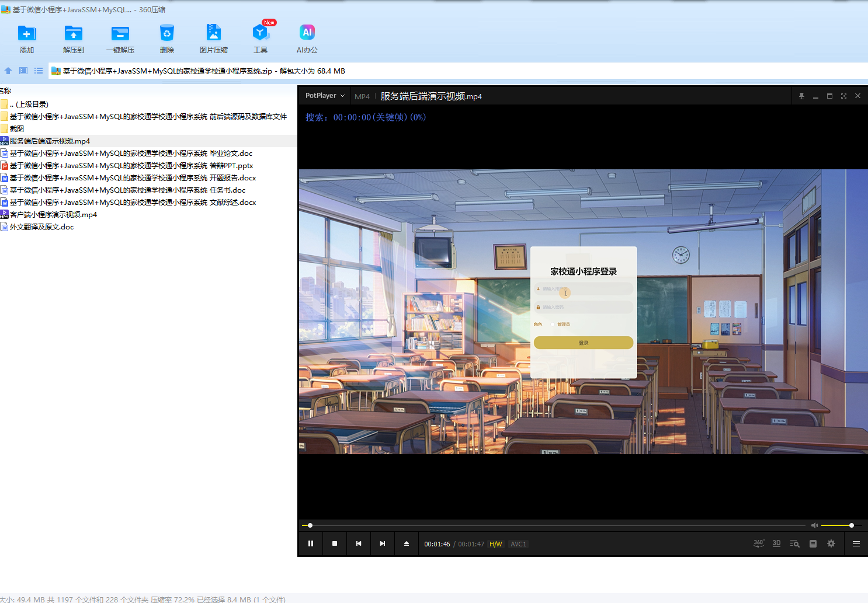868x603 pixels.
Task: Click the PotPlayer title 服务端后端演示视频.mp4
Action: tap(431, 96)
